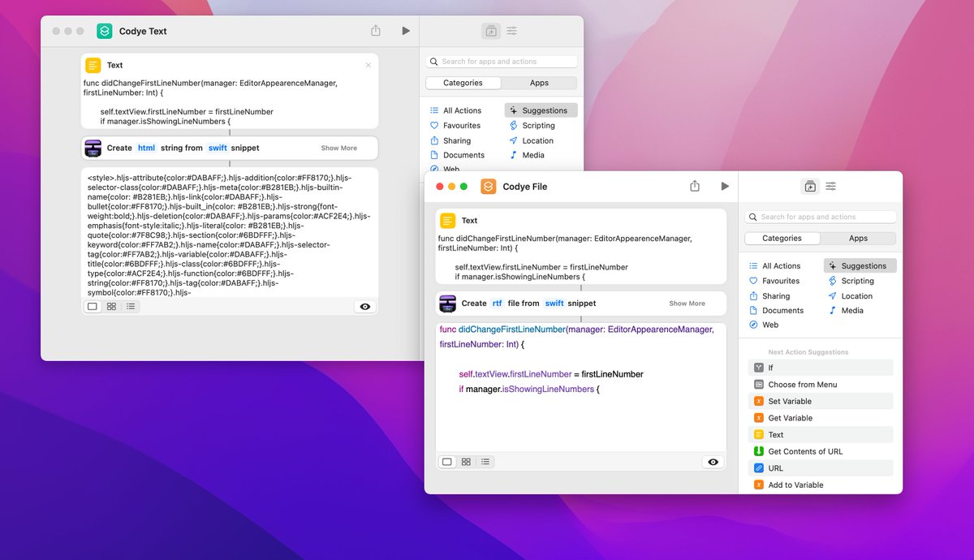Add the Choose from Menu action

pyautogui.click(x=821, y=385)
